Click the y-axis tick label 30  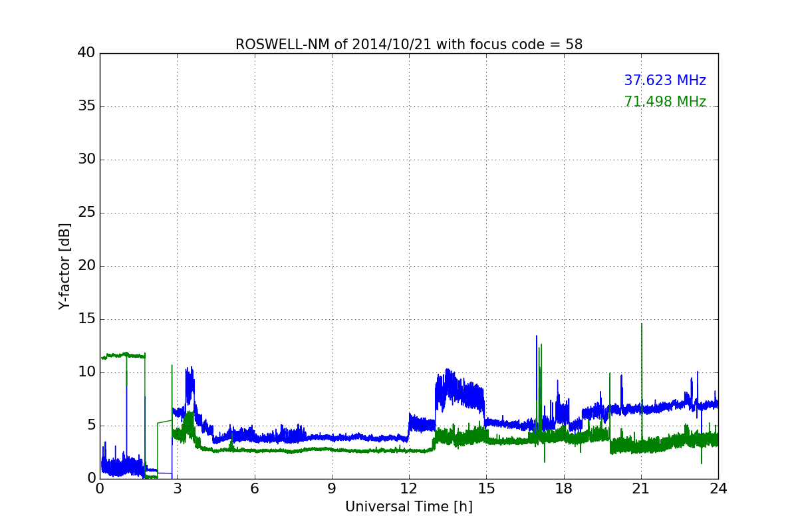coord(86,160)
